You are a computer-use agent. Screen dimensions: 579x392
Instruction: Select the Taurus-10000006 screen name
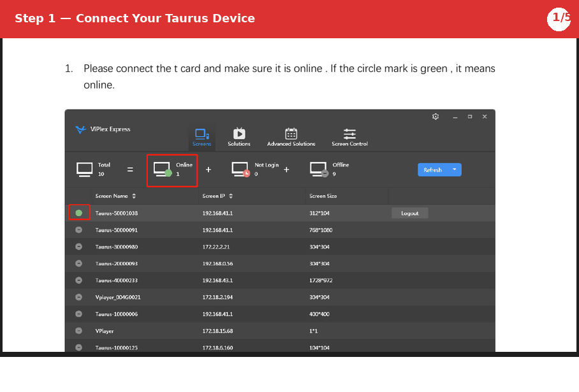click(x=116, y=314)
